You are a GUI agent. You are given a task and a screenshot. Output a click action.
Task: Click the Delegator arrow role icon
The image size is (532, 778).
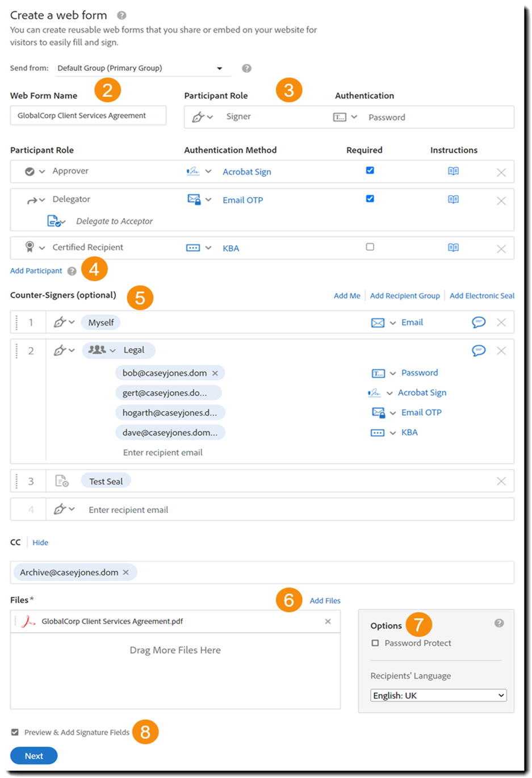pyautogui.click(x=32, y=200)
